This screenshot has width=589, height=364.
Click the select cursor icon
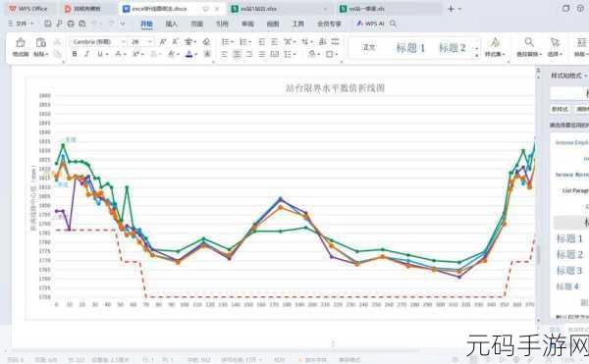(x=555, y=42)
